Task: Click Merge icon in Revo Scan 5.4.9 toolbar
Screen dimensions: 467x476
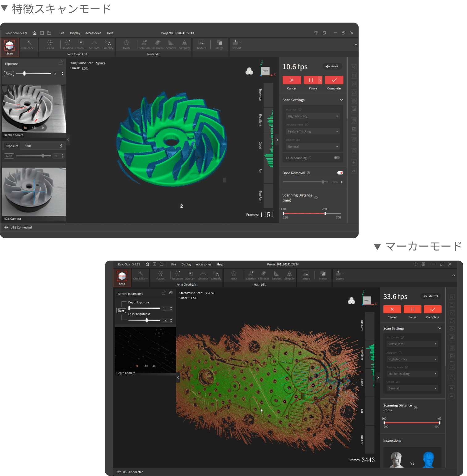Action: pos(219,43)
